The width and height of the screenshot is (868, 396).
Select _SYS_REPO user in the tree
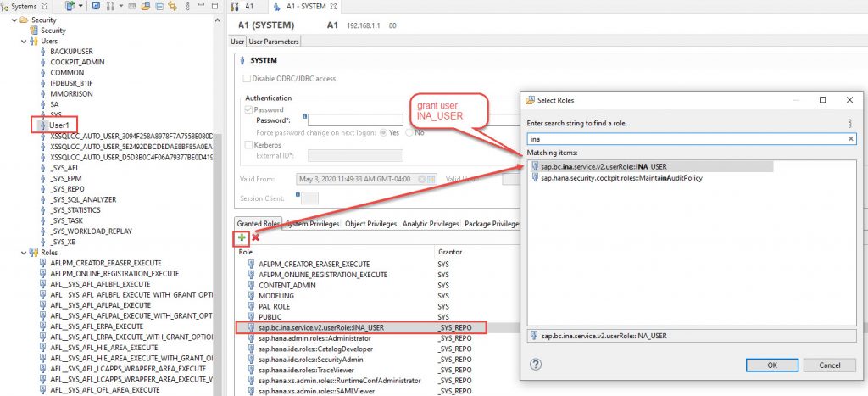[x=67, y=189]
